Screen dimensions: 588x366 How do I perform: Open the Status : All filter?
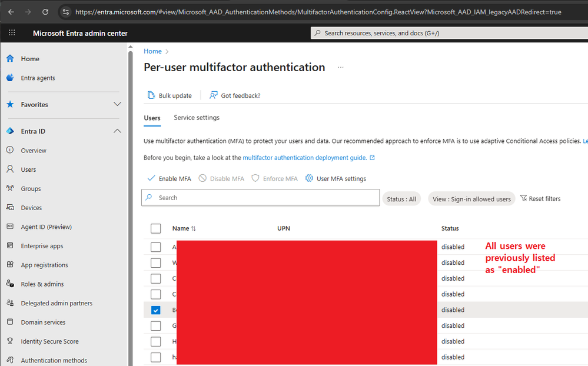tap(401, 199)
